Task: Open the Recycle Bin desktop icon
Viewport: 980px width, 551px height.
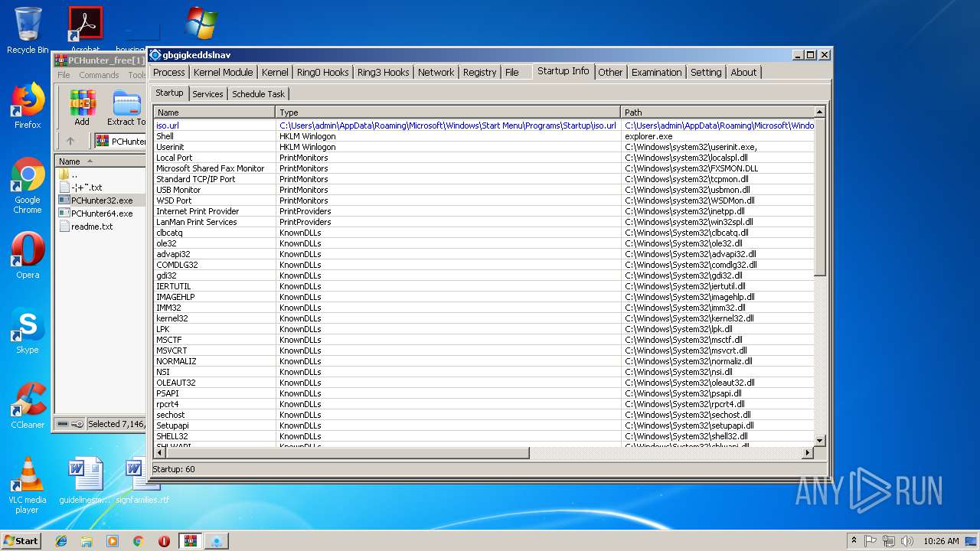Action: point(28,31)
